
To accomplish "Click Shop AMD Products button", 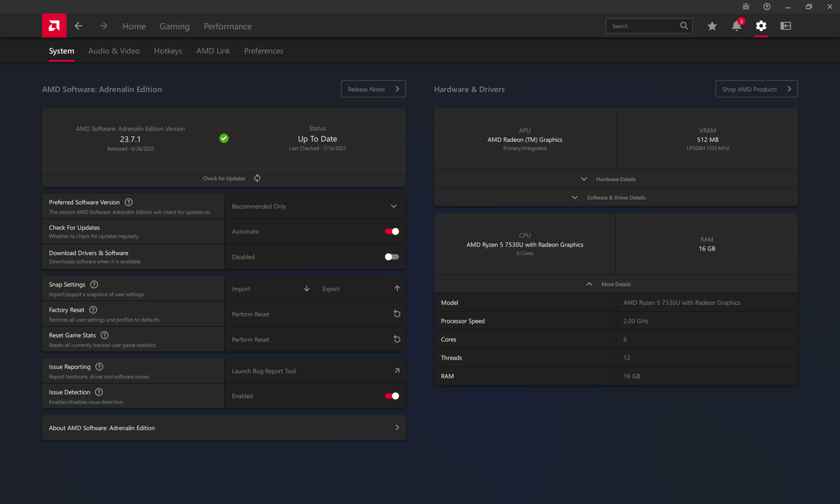I will point(756,89).
